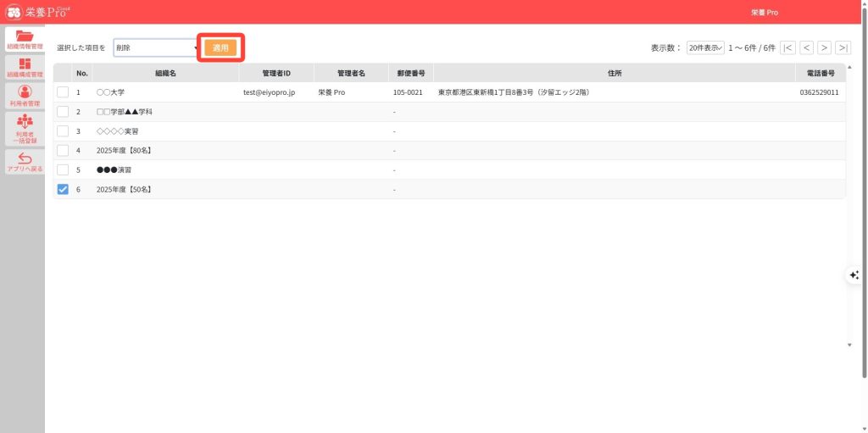Click the 栄養 Pro user name in header
The image size is (868, 433).
(x=764, y=13)
